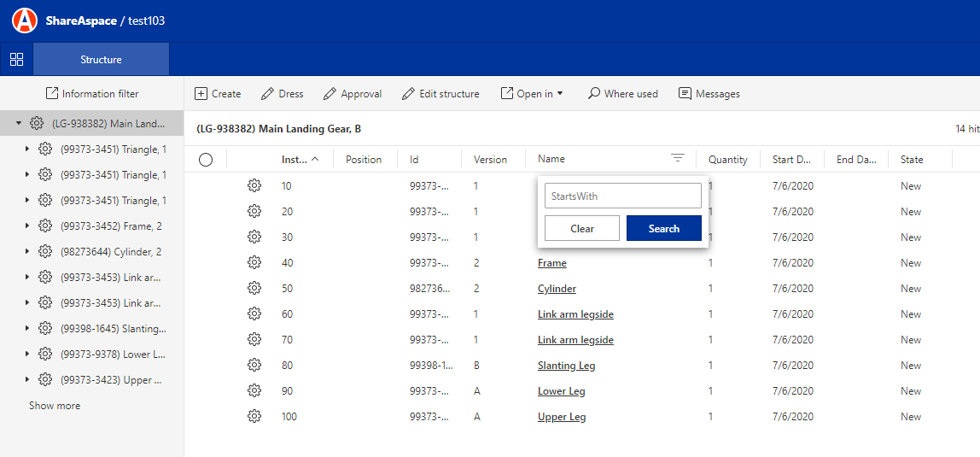980x457 pixels.
Task: Click the Create toolbar button
Action: tap(218, 94)
